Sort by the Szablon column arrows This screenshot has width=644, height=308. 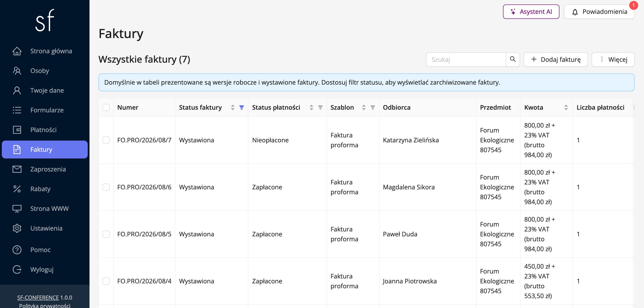point(364,107)
